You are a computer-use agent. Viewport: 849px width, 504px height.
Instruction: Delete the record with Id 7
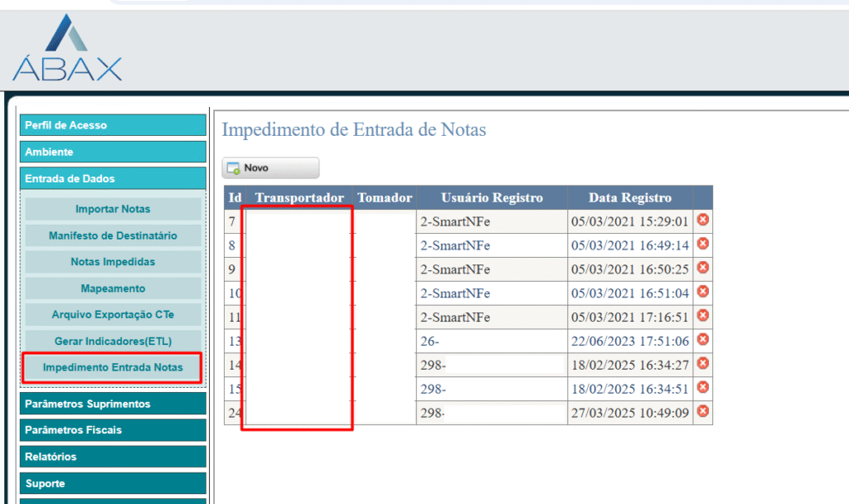pyautogui.click(x=703, y=220)
